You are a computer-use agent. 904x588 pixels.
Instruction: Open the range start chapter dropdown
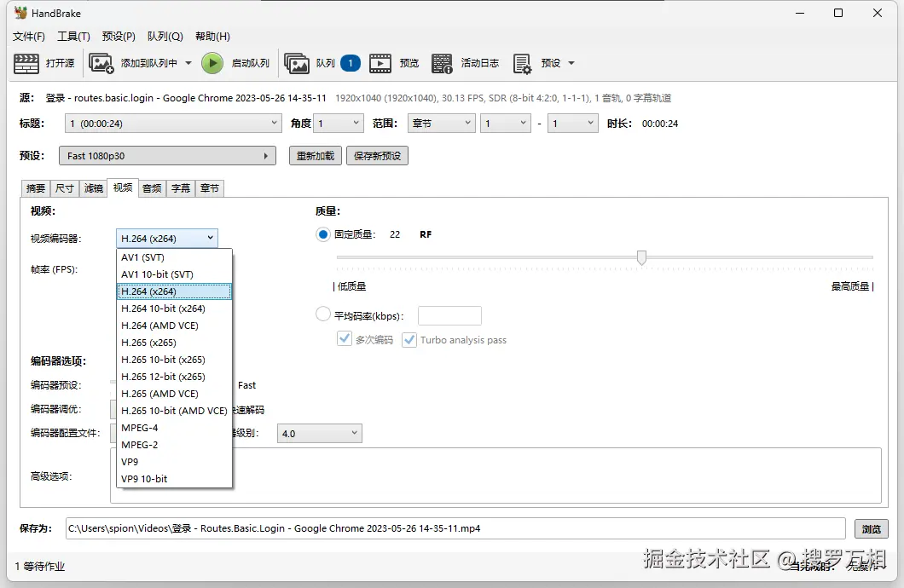tap(506, 124)
